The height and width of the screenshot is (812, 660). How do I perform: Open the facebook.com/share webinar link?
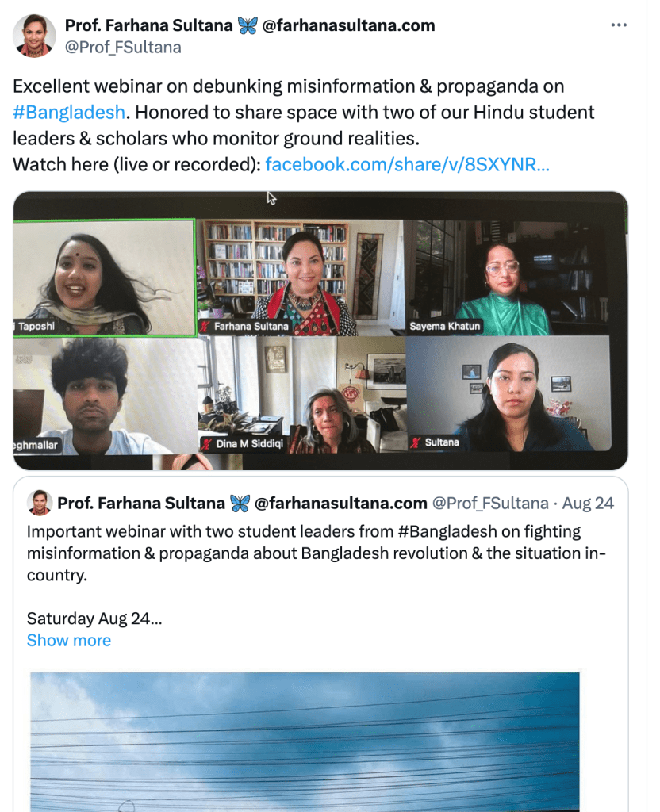[407, 164]
